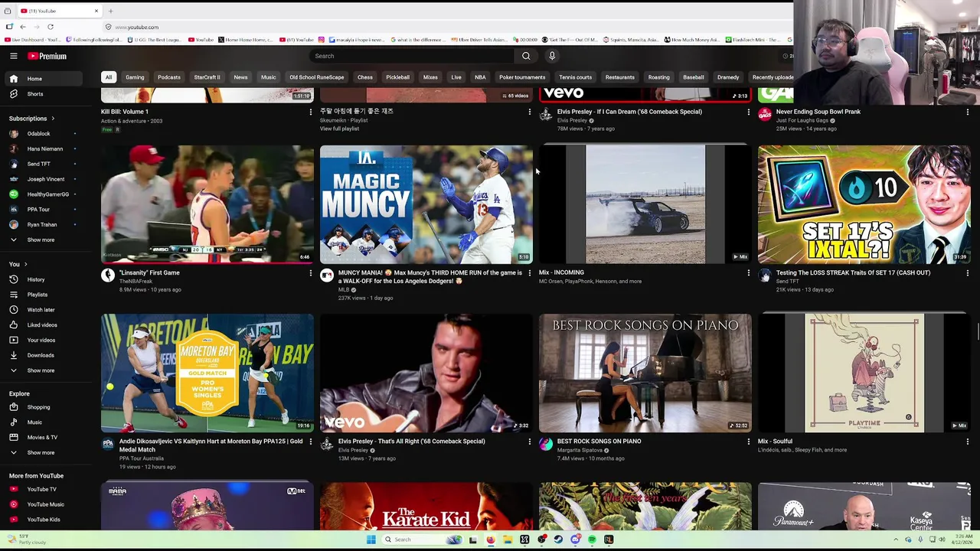This screenshot has height=551, width=980.
Task: Open YouTube TV link
Action: tap(43, 489)
